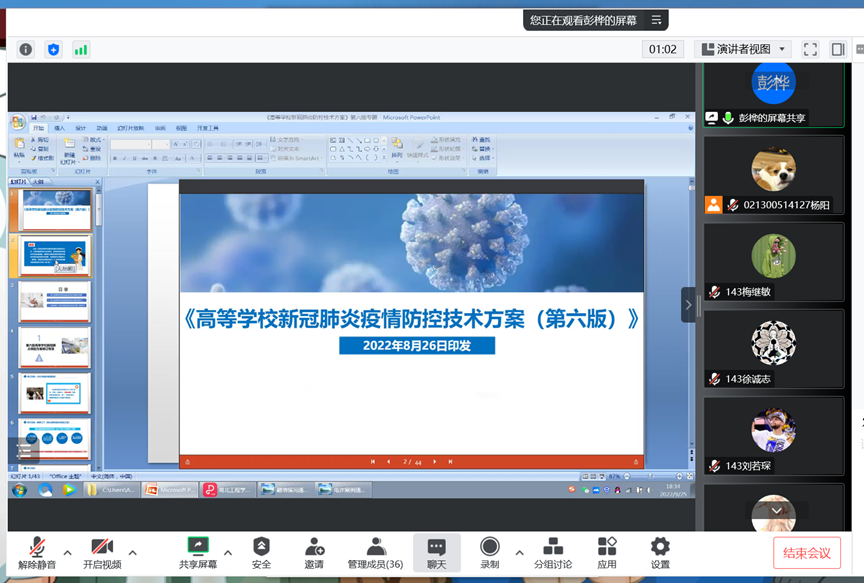Enter full screen mode

coord(810,49)
